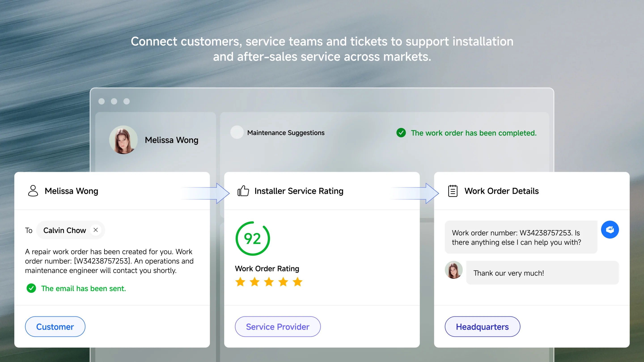644x362 pixels.
Task: Click the Installer Service Rating heading
Action: [299, 191]
